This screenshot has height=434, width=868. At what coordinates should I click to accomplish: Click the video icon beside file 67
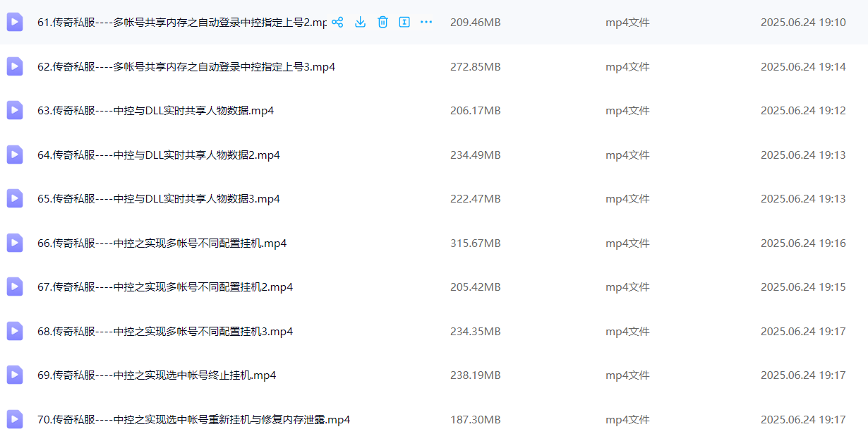[15, 287]
